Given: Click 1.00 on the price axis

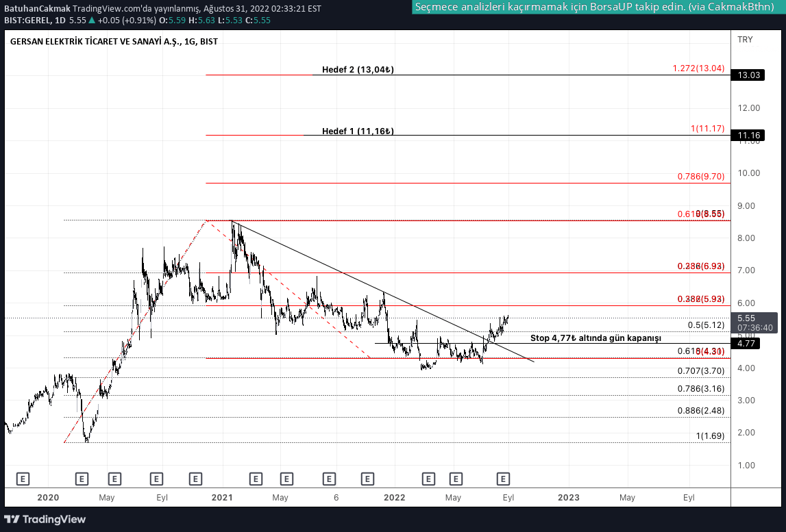Looking at the screenshot, I should (746, 466).
